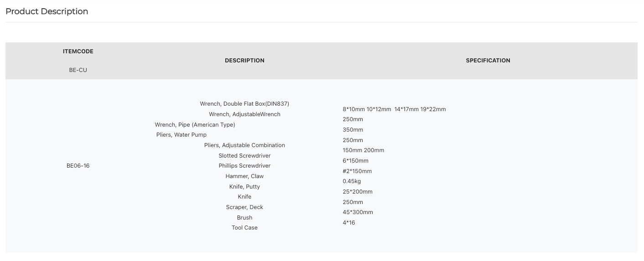
Task: Select the Slotted Screwdriver line
Action: point(244,156)
